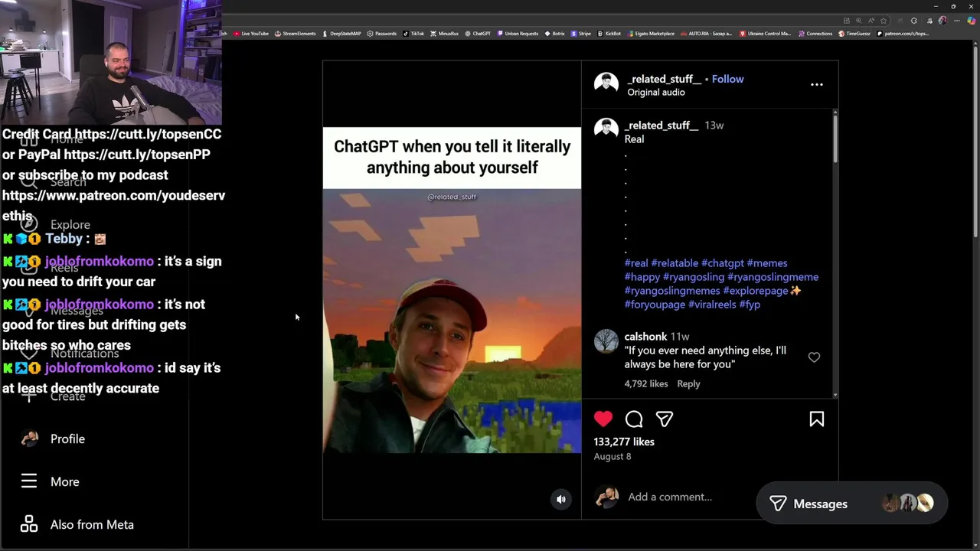Select Profile in Instagram sidebar

(x=67, y=439)
